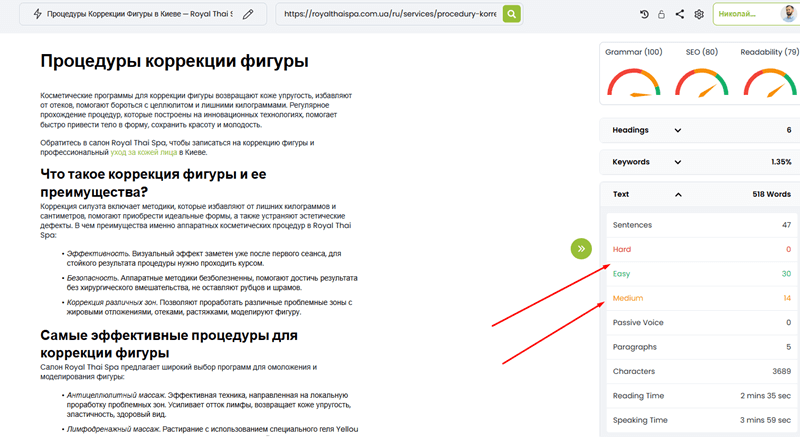Select the Hard sentences row

pos(702,249)
